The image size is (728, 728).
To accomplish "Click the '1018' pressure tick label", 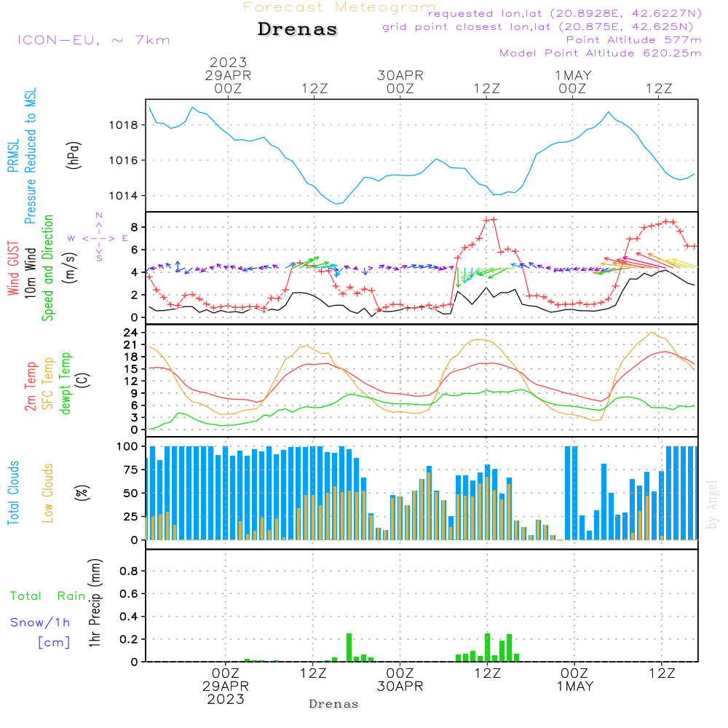I will (124, 125).
